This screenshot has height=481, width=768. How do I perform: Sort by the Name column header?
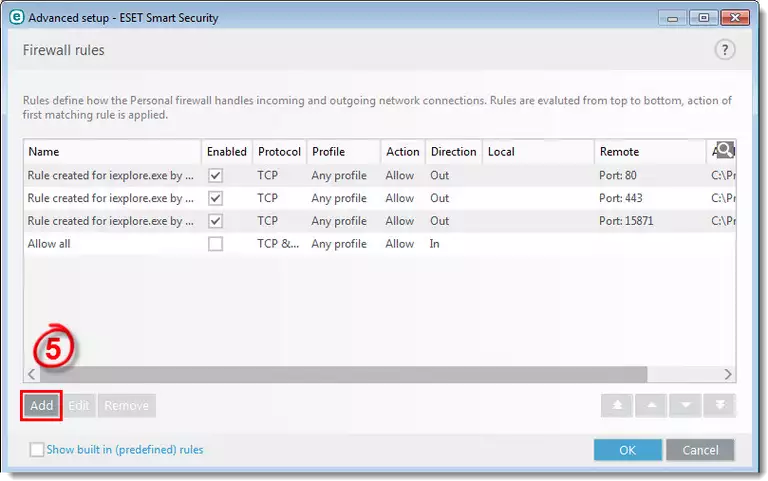point(110,152)
